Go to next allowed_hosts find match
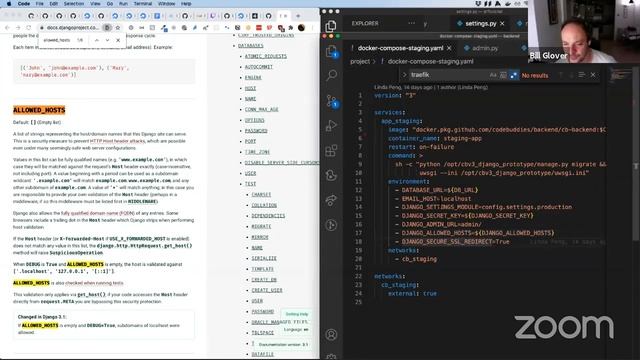Image resolution: width=640 pixels, height=360 pixels. pyautogui.click(x=107, y=40)
